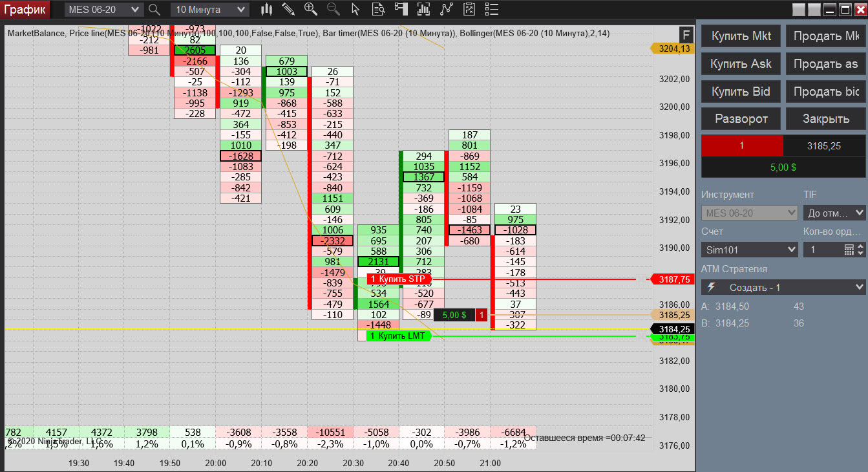Open the bar style candlestick icon
Screen dimensions: 868x472
pyautogui.click(x=266, y=10)
